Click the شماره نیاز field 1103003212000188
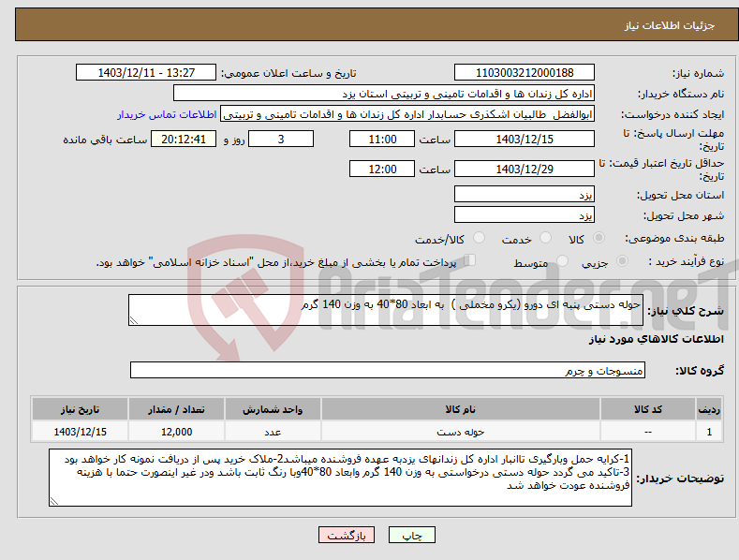The width and height of the screenshot is (739, 560). tap(525, 73)
